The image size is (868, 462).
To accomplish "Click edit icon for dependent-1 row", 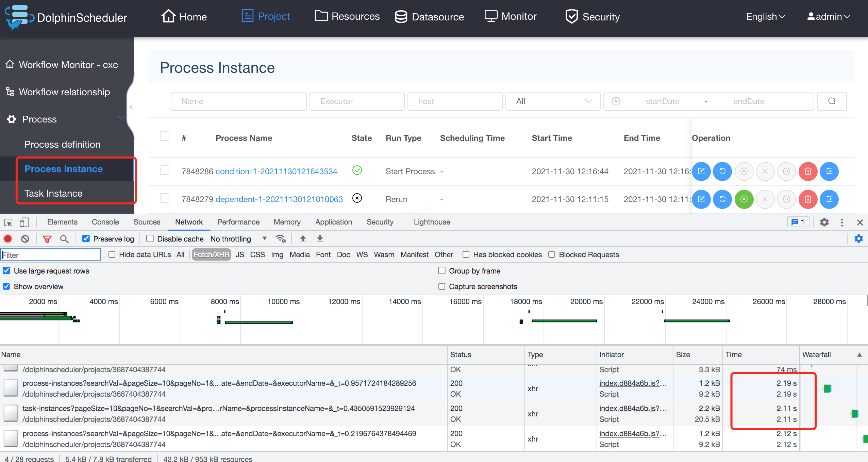I will (701, 199).
